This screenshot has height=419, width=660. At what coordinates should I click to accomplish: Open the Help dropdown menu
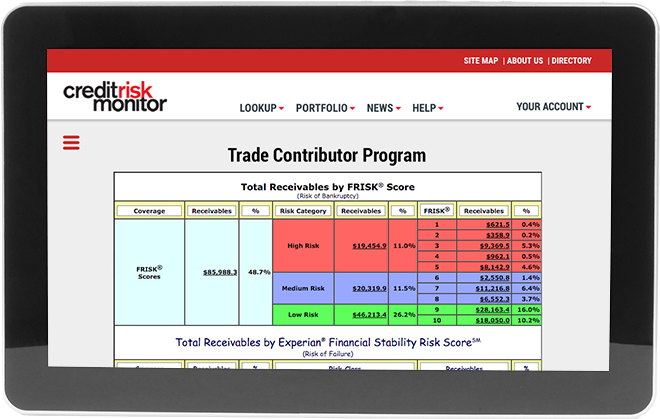coord(428,108)
